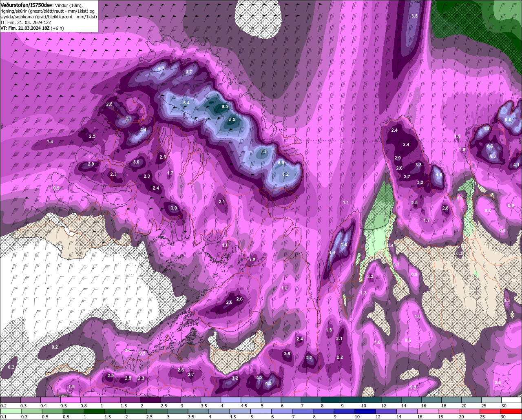Pick the white swatch labeled 30 in upper legend row
Viewport: 522px width, 420px height.
511,400
